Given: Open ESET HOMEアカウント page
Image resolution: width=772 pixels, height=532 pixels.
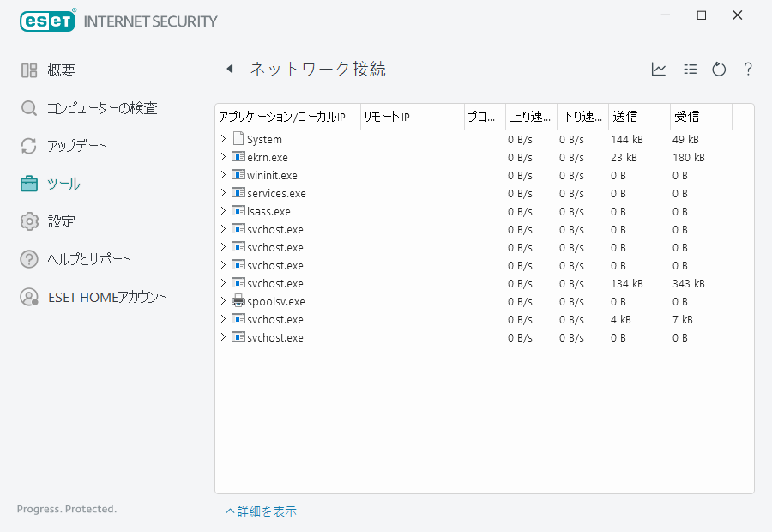Looking at the screenshot, I should coord(107,297).
